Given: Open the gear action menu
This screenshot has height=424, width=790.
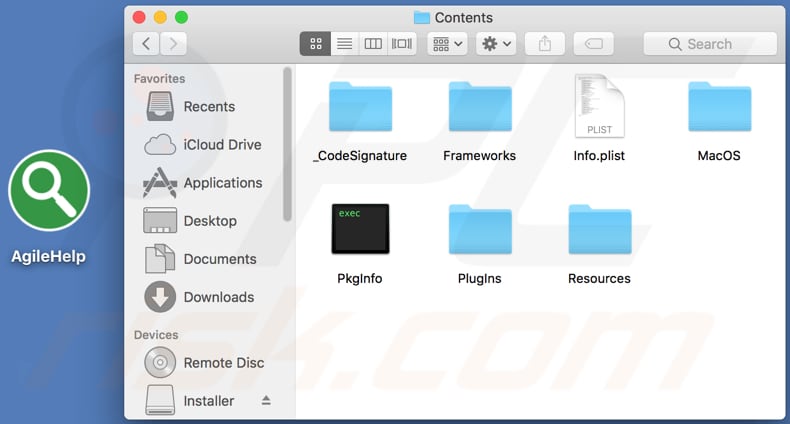Looking at the screenshot, I should click(496, 44).
